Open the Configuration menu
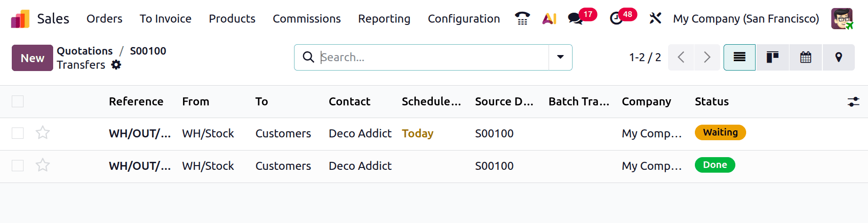Viewport: 868px width, 223px height. (x=463, y=19)
